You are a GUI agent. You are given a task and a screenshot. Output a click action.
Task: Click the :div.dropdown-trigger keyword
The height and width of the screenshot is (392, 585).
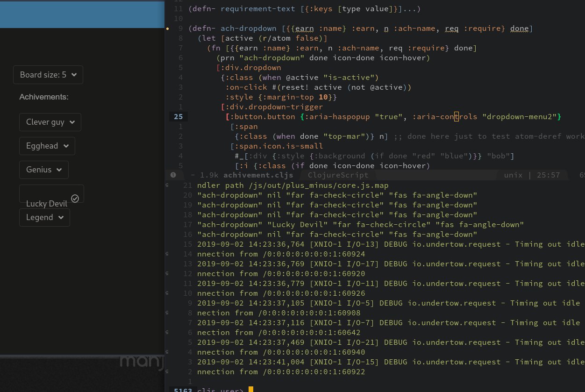[274, 107]
